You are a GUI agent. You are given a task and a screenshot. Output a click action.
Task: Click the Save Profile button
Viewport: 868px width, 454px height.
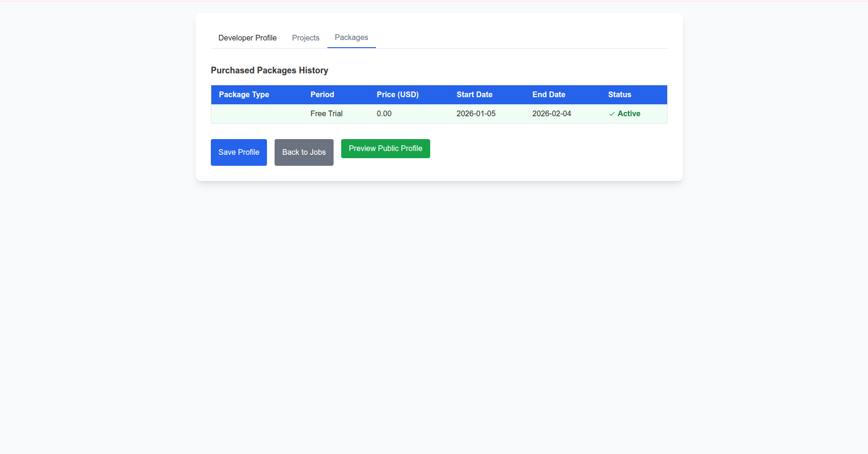(238, 152)
